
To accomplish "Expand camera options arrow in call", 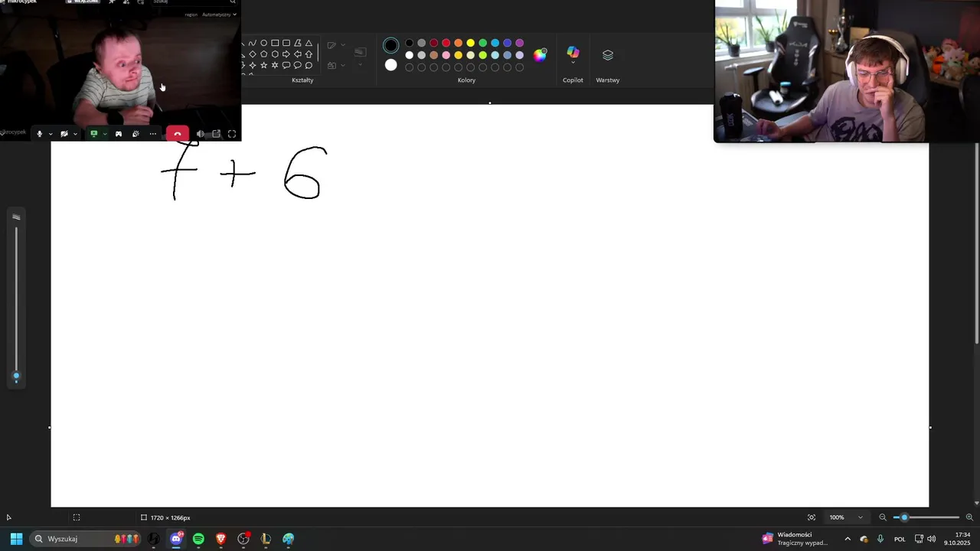I will point(75,134).
